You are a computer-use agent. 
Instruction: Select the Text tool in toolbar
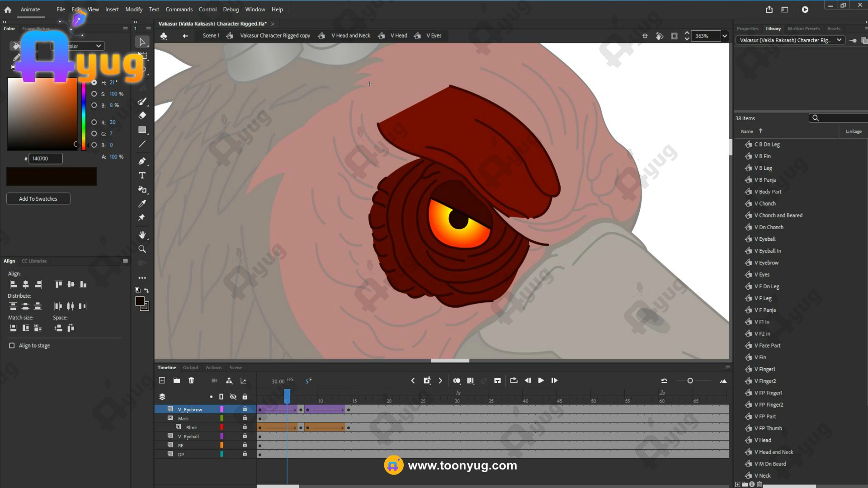click(x=142, y=175)
